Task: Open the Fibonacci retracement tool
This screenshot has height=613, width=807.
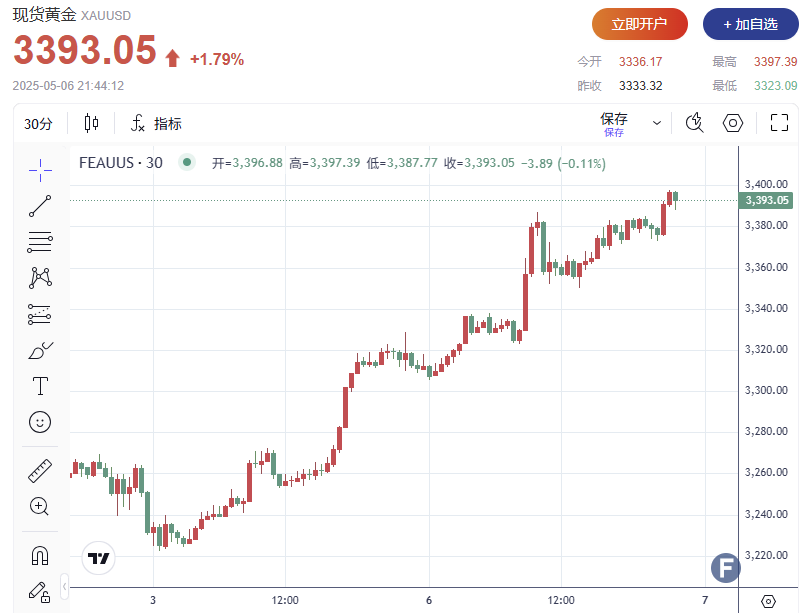Action: click(40, 241)
